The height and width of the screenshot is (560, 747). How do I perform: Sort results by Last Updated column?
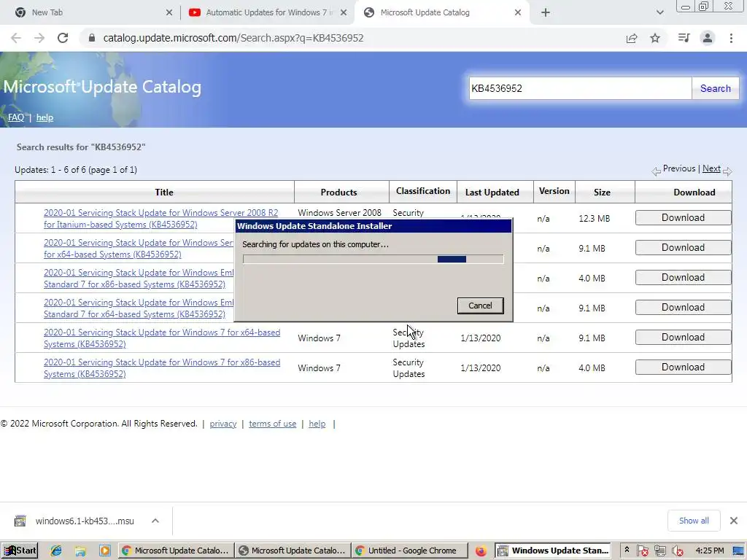pos(492,192)
